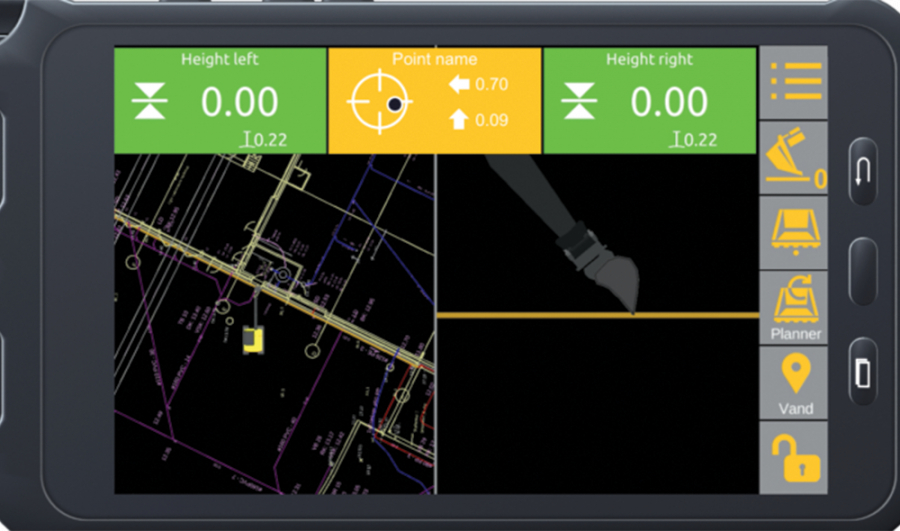This screenshot has height=531, width=900.
Task: Click the up arrow 0.09 offset
Action: point(479,121)
